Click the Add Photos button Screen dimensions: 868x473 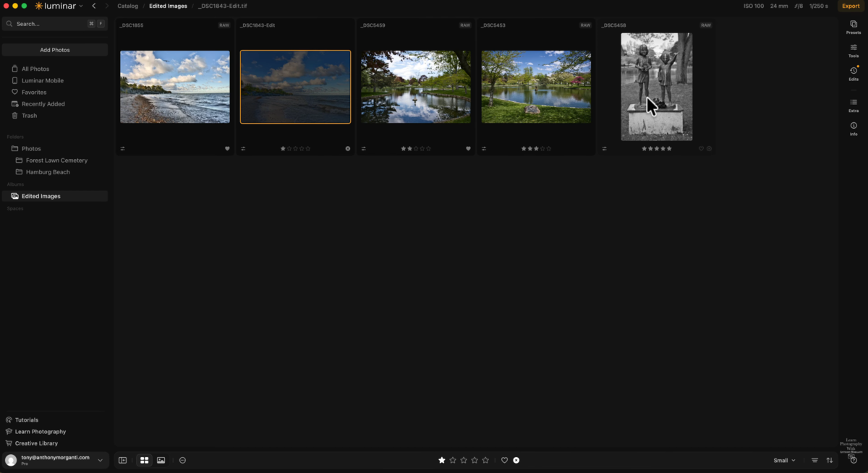pos(55,50)
